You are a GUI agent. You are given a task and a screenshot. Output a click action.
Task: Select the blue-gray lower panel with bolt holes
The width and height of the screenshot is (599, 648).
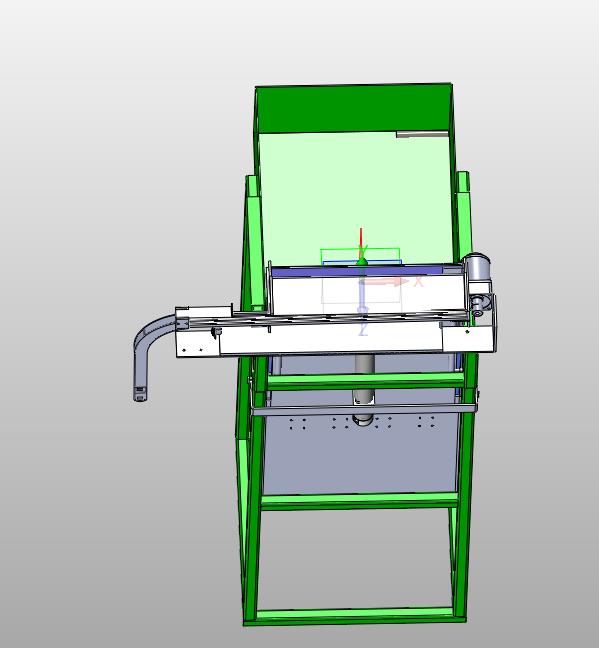360,455
